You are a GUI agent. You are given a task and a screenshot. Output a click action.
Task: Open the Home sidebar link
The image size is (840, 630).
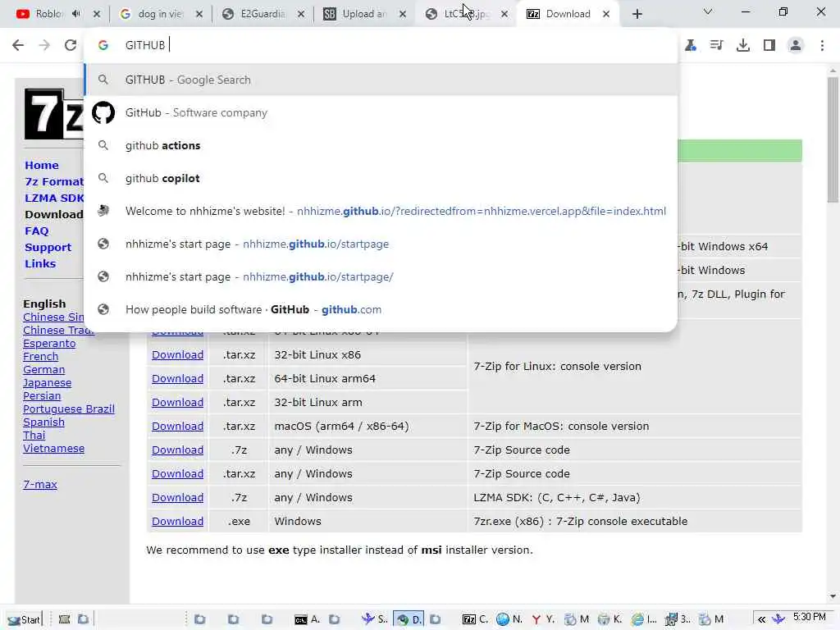(x=42, y=165)
